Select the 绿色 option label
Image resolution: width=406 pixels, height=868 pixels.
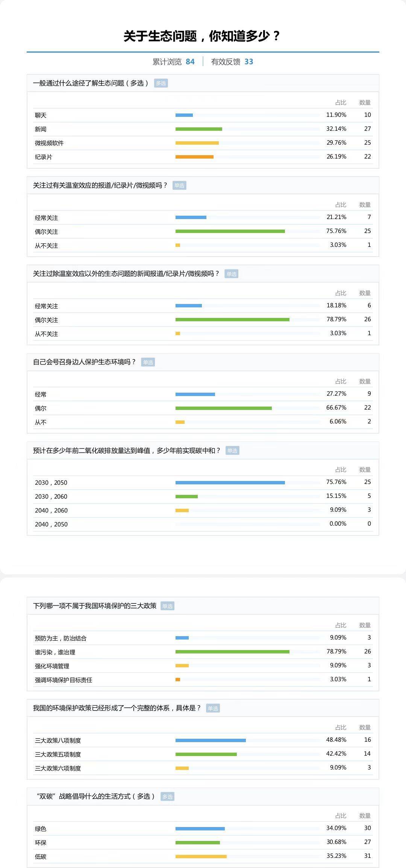(41, 829)
